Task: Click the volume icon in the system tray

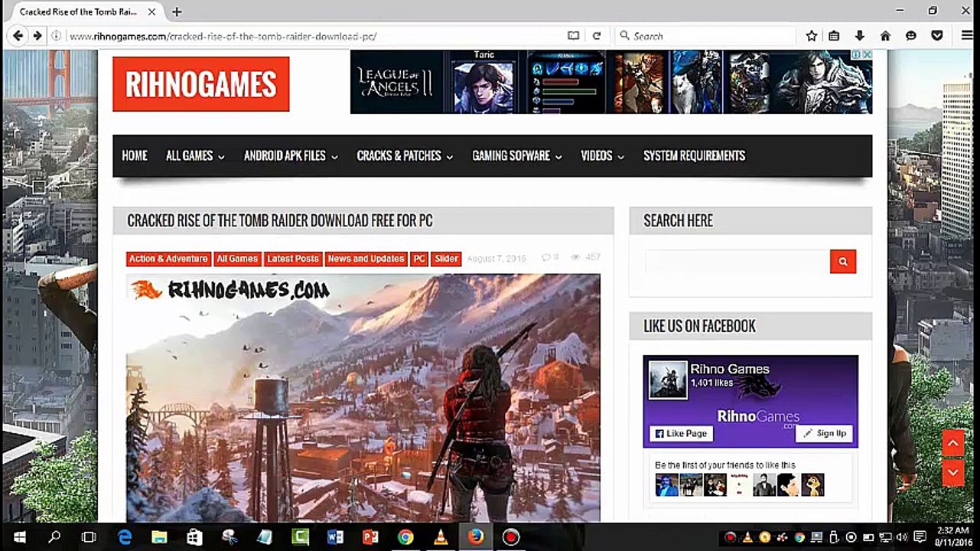Action: [902, 537]
